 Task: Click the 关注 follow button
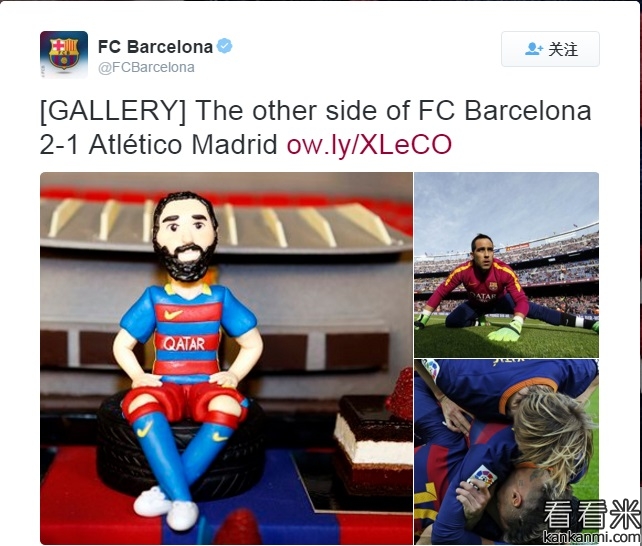(550, 49)
